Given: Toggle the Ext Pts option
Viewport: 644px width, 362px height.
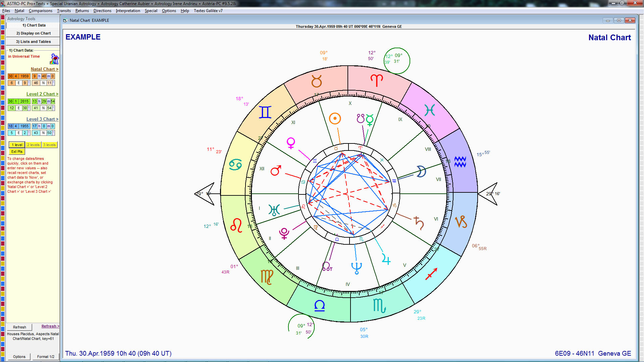Looking at the screenshot, I should (x=17, y=152).
